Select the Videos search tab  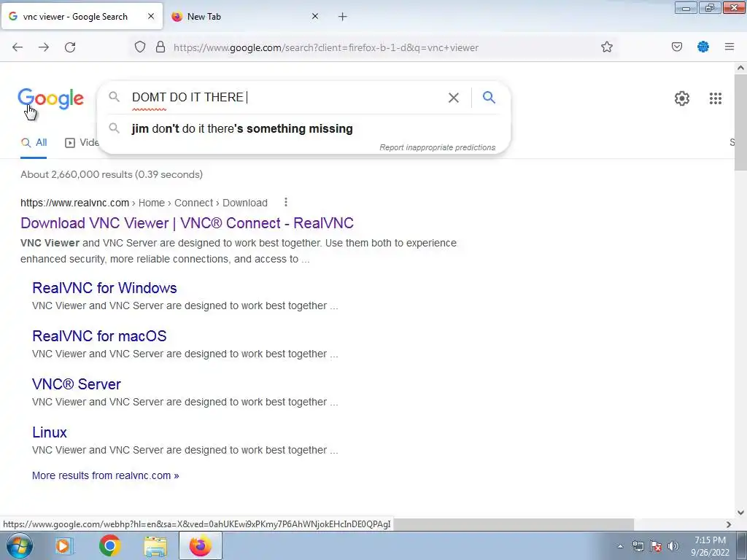tap(82, 142)
